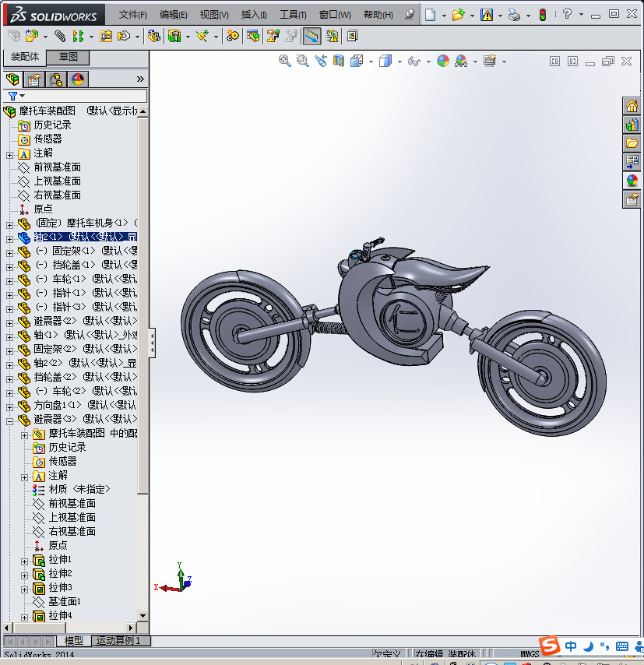Click the Mate paperclip tool icon
The width and height of the screenshot is (644, 665).
coord(60,36)
